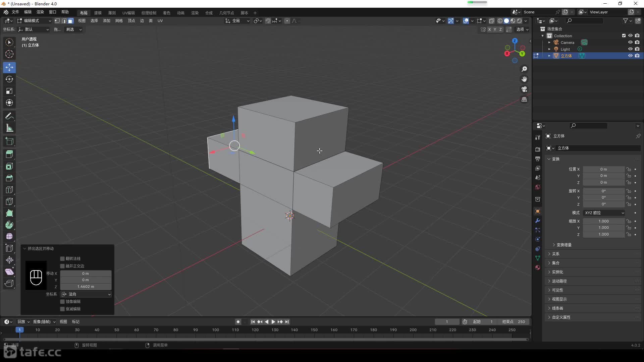Hide 立方体 in viewport via eye icon
The width and height of the screenshot is (644, 362).
[630, 56]
